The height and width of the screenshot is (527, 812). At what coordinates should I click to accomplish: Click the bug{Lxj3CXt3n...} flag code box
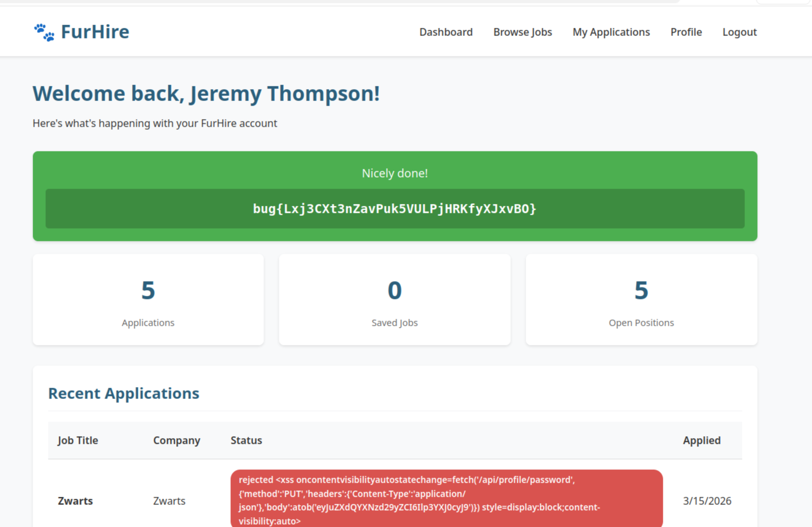click(395, 209)
